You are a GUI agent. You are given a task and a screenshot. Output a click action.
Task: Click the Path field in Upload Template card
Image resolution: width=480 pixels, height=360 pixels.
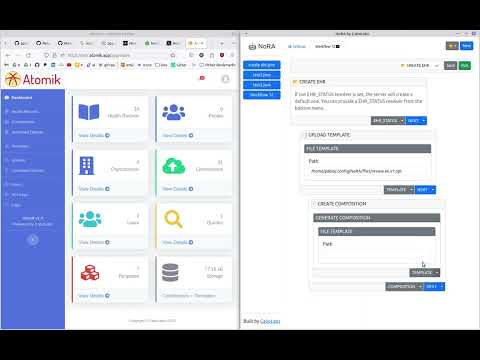(x=367, y=171)
